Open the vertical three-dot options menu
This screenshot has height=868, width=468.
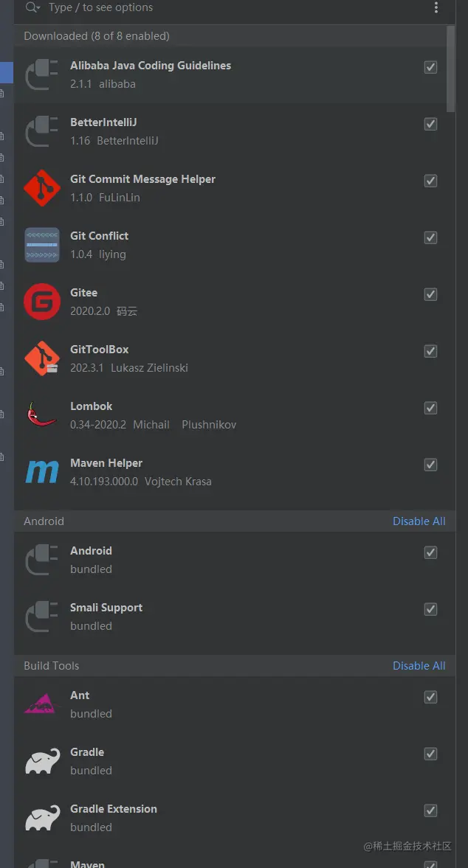tap(436, 7)
